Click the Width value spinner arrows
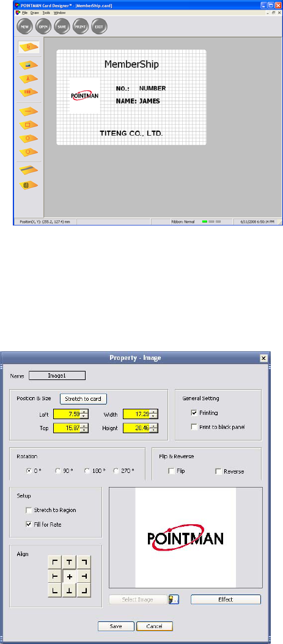Image resolution: width=283 pixels, height=644 pixels. point(154,414)
